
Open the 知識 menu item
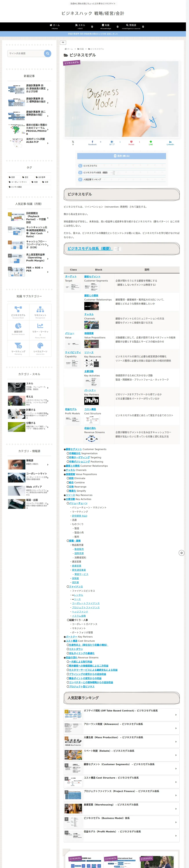tap(106, 26)
